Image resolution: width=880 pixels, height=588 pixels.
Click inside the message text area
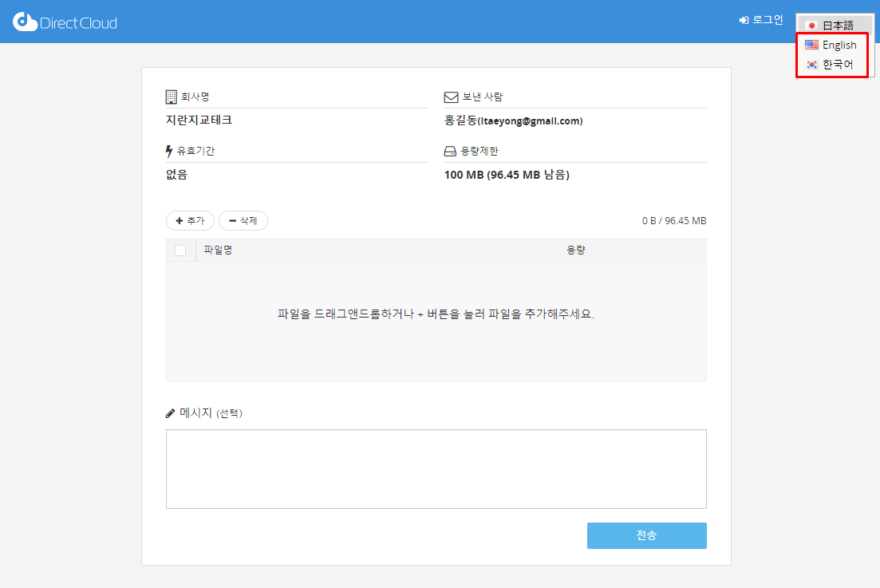tap(436, 468)
